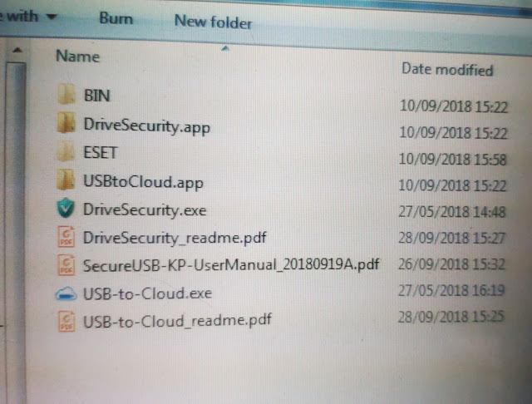This screenshot has height=404, width=532.
Task: Sort by the Name column header
Action: tap(77, 57)
